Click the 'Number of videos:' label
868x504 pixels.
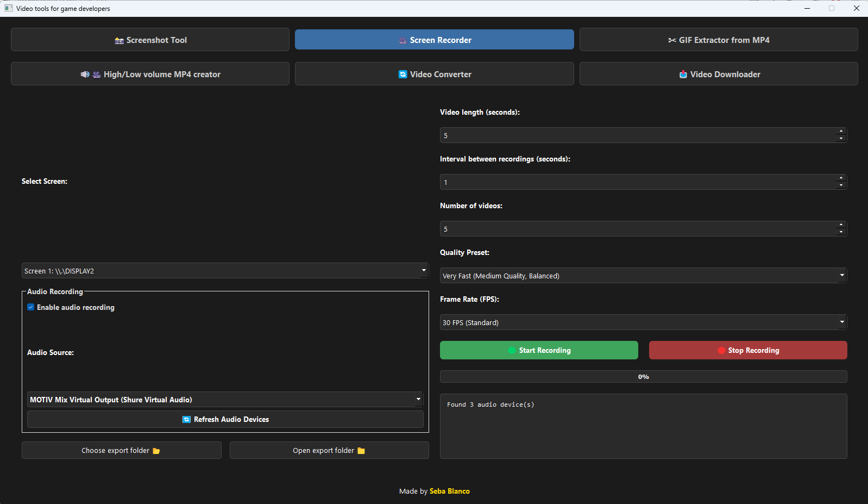pos(471,206)
